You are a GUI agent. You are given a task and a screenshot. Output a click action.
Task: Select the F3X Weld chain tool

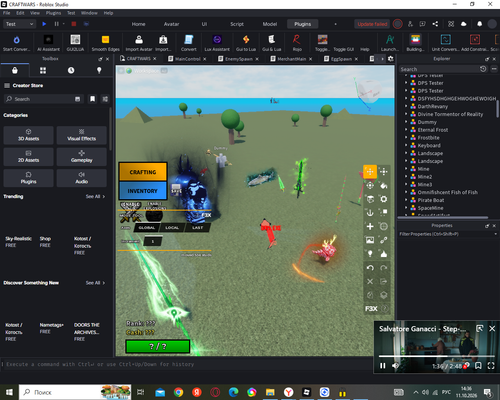[x=384, y=240]
